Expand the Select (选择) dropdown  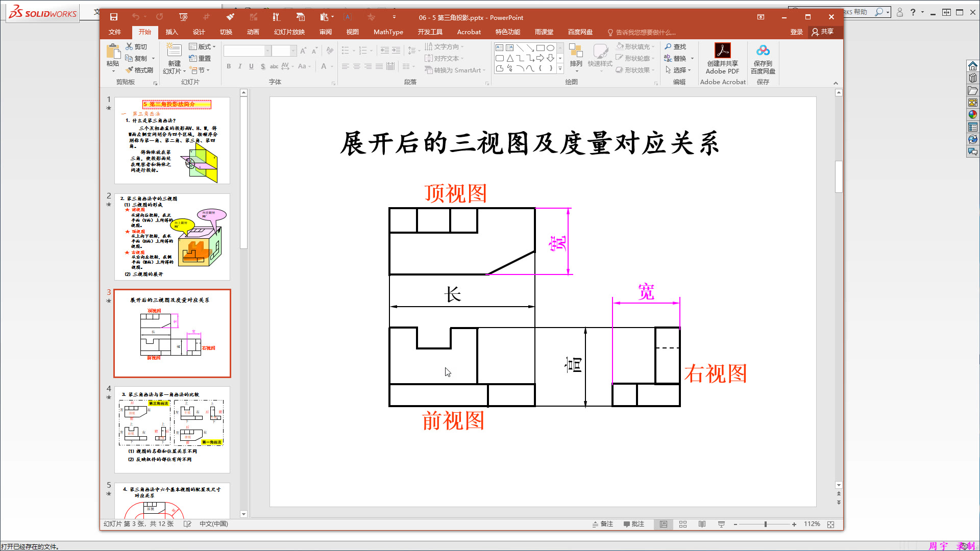click(x=678, y=70)
